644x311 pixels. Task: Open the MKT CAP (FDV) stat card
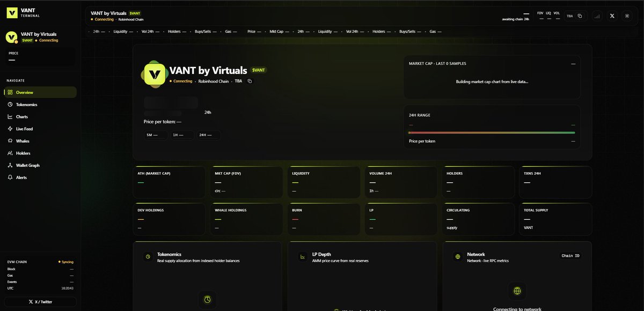(246, 182)
